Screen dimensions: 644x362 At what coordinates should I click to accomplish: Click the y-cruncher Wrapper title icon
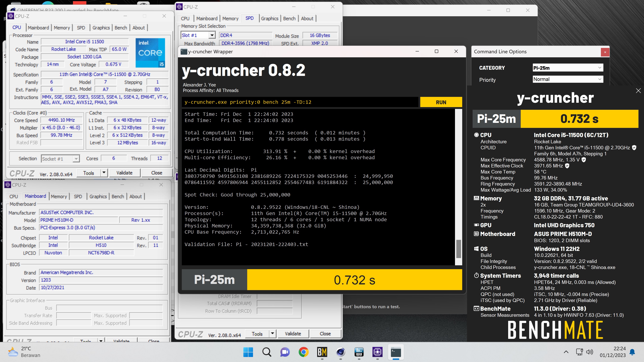click(x=184, y=51)
